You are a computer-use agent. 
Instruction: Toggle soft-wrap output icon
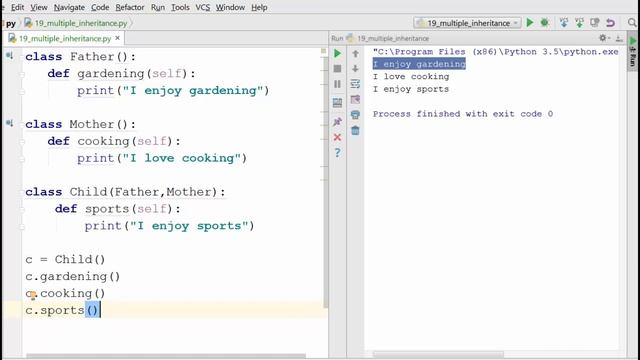tap(355, 84)
